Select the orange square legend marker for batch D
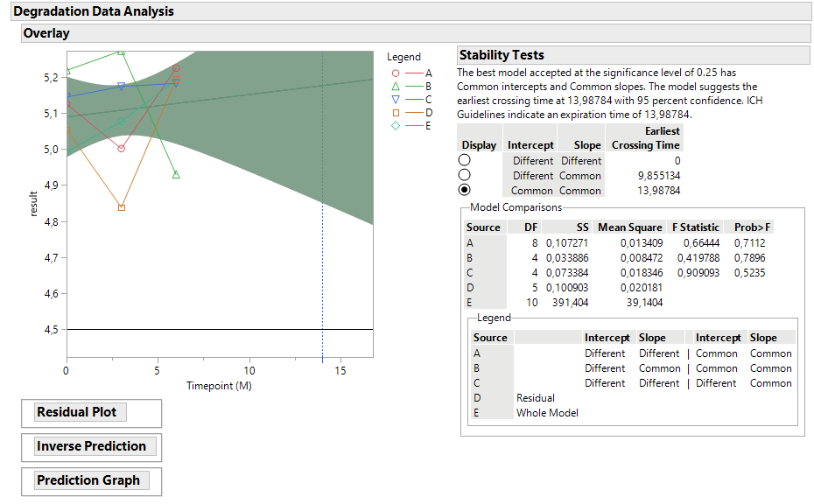 (x=395, y=112)
